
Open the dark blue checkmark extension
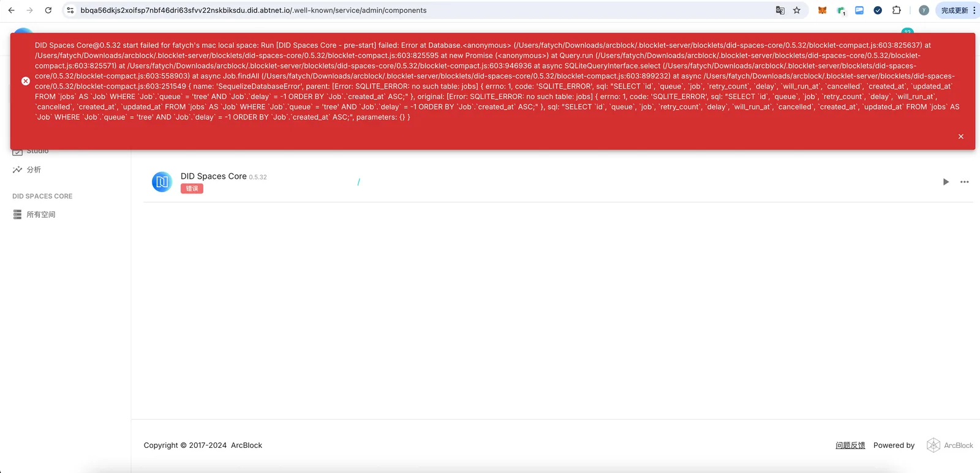878,10
